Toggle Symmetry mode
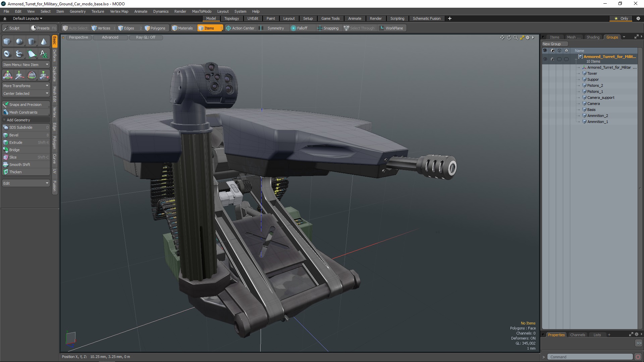This screenshot has height=362, width=644. tap(272, 28)
